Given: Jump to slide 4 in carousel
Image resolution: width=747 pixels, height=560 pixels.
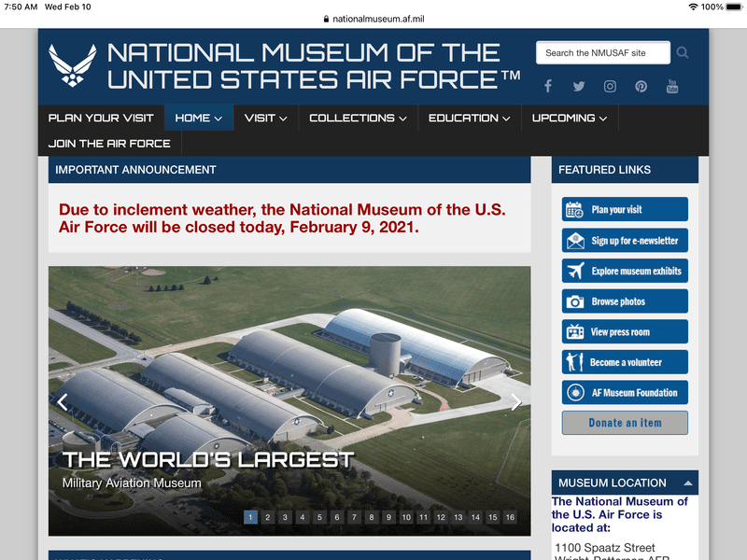Looking at the screenshot, I should (303, 517).
